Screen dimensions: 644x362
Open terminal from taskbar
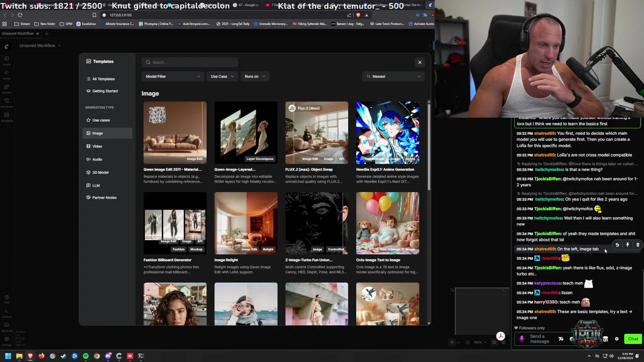[x=141, y=356]
